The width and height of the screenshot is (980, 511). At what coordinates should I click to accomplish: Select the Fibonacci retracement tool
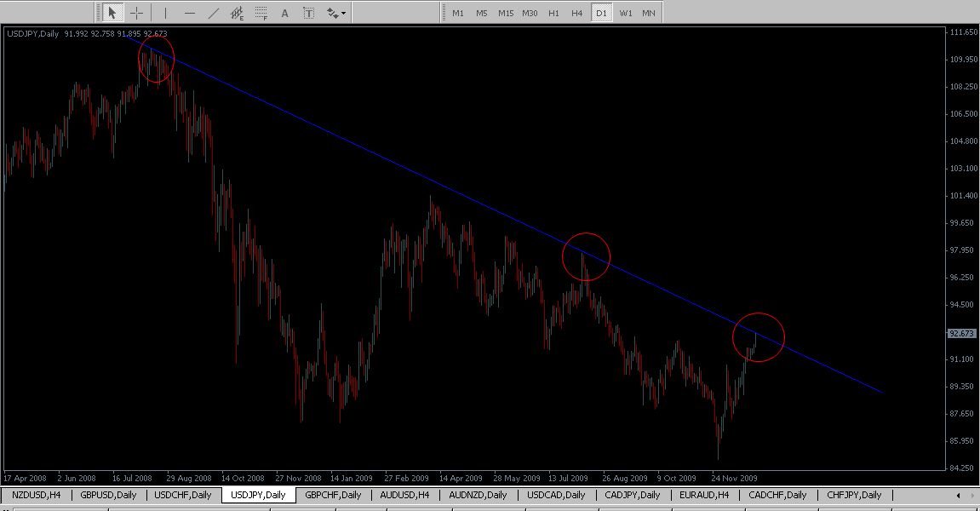[261, 13]
